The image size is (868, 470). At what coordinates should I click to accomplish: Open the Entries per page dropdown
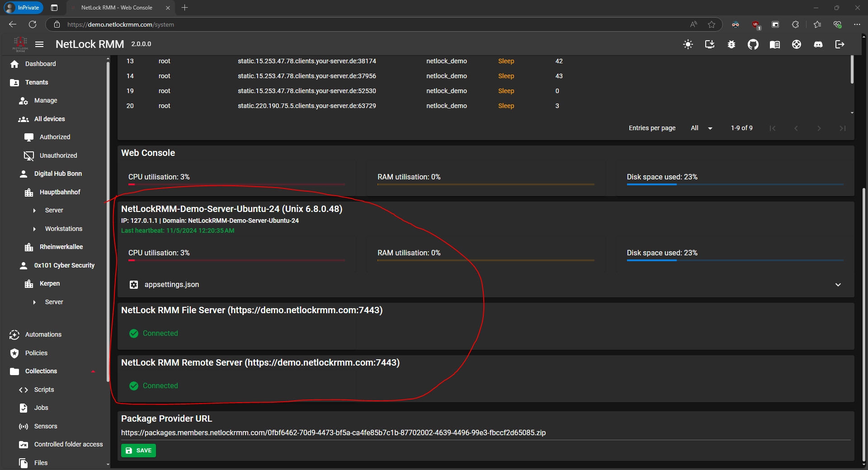(x=701, y=128)
